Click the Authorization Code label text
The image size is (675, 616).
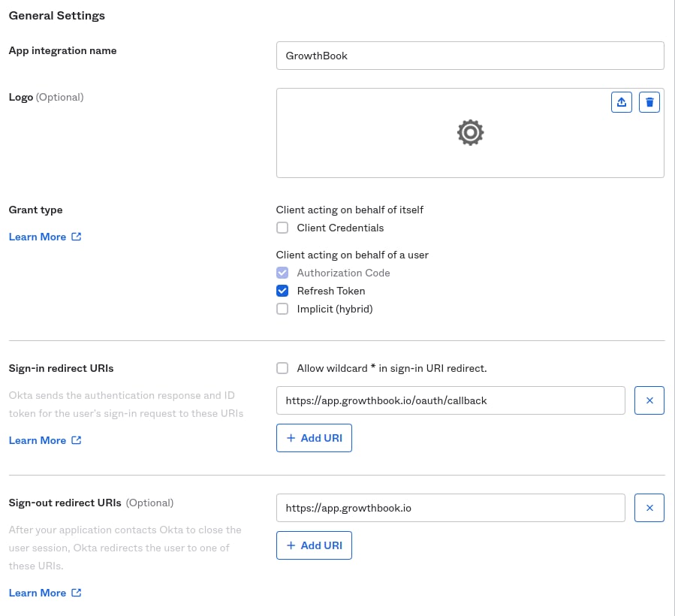click(x=344, y=273)
